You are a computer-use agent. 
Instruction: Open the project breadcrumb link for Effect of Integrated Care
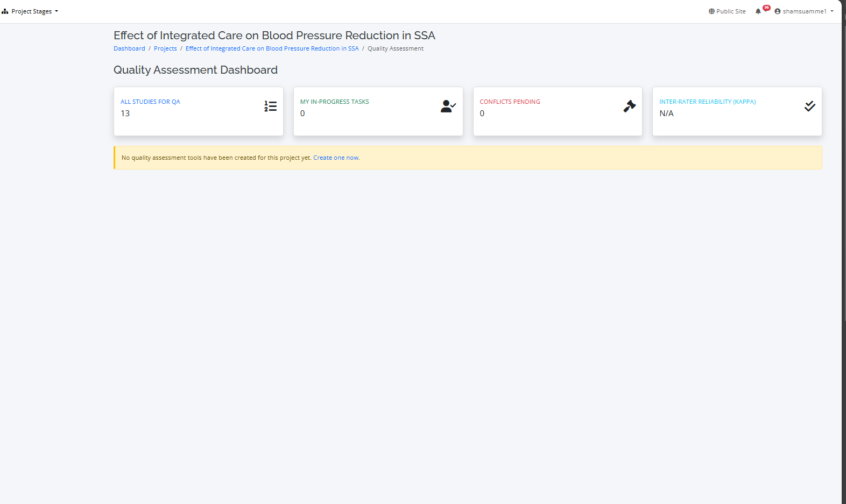point(272,48)
